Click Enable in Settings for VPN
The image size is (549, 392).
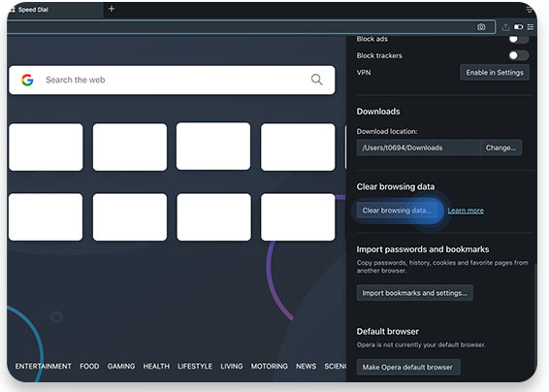495,73
